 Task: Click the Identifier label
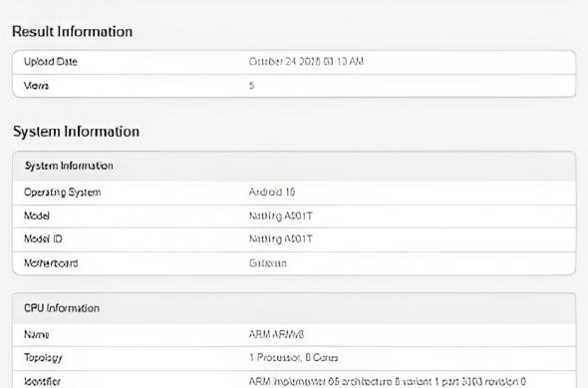[42, 382]
